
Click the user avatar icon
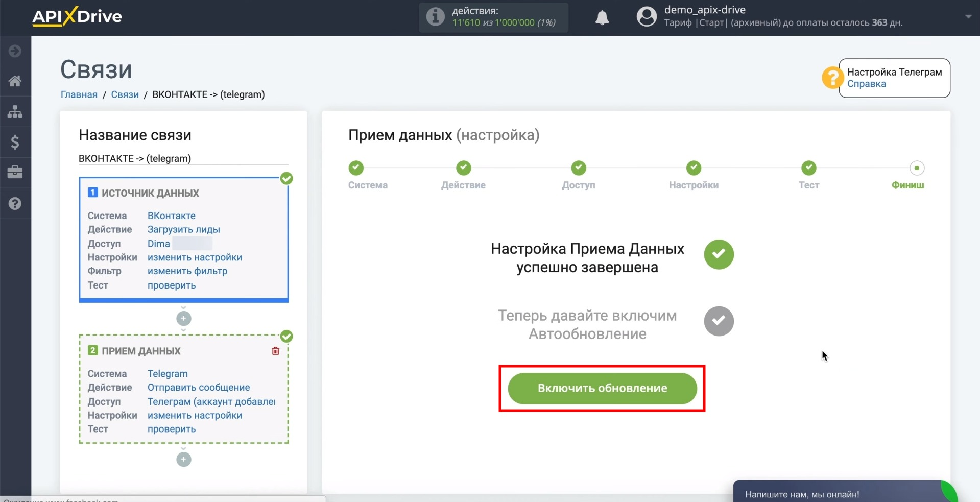point(646,16)
